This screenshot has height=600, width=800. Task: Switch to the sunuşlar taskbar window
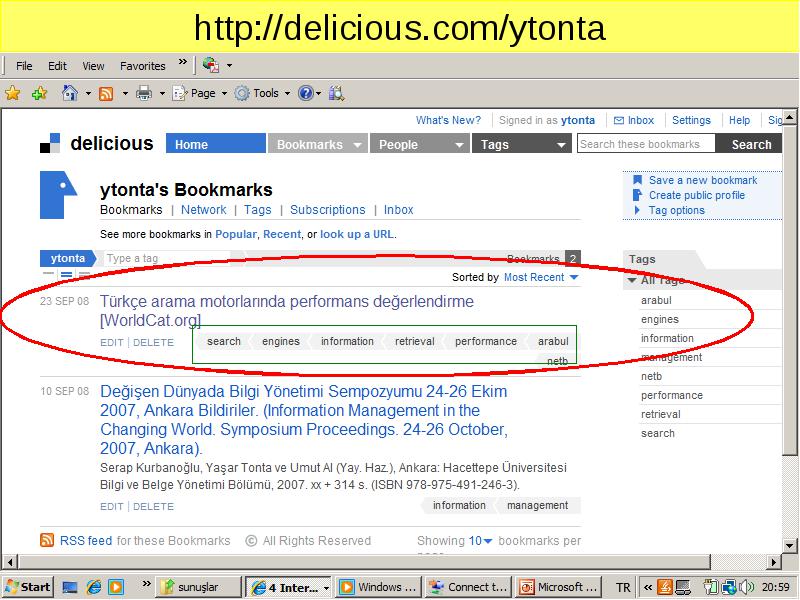click(x=198, y=587)
